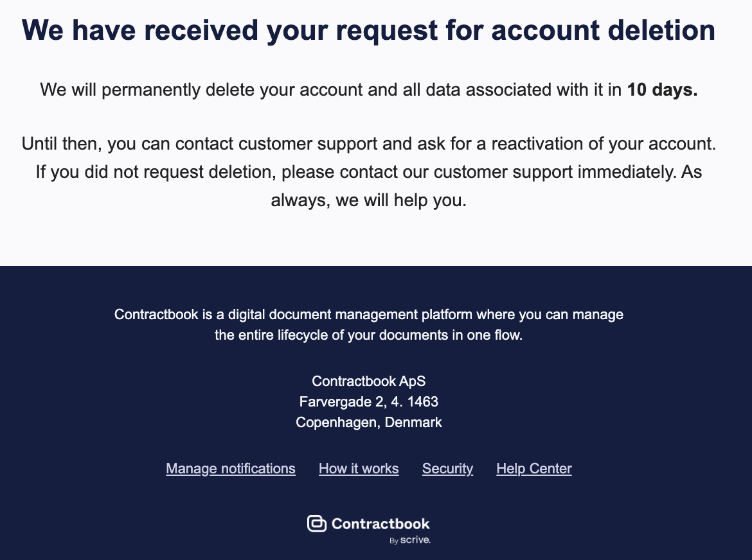Click the 'Contractbook is a digital document' line
752x560 pixels.
point(368,315)
